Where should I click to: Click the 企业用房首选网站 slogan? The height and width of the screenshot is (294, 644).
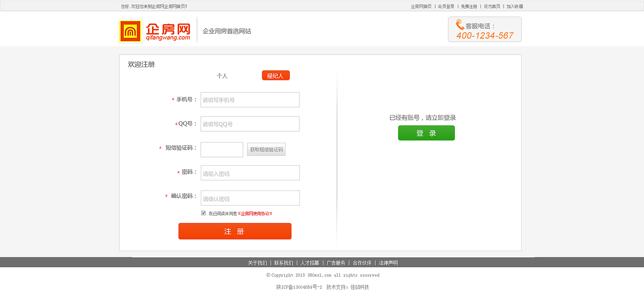[x=227, y=31]
